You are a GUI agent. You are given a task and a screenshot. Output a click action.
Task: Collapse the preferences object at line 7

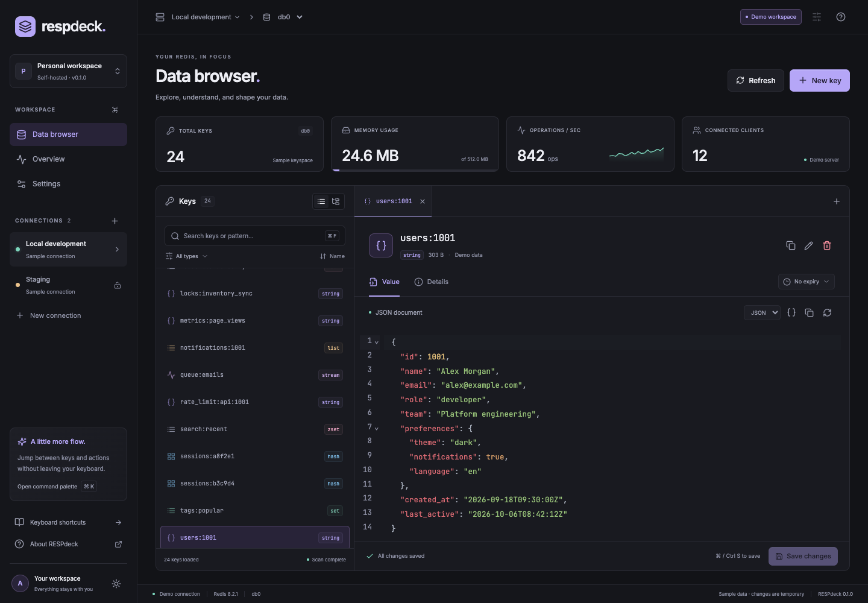[x=377, y=428]
